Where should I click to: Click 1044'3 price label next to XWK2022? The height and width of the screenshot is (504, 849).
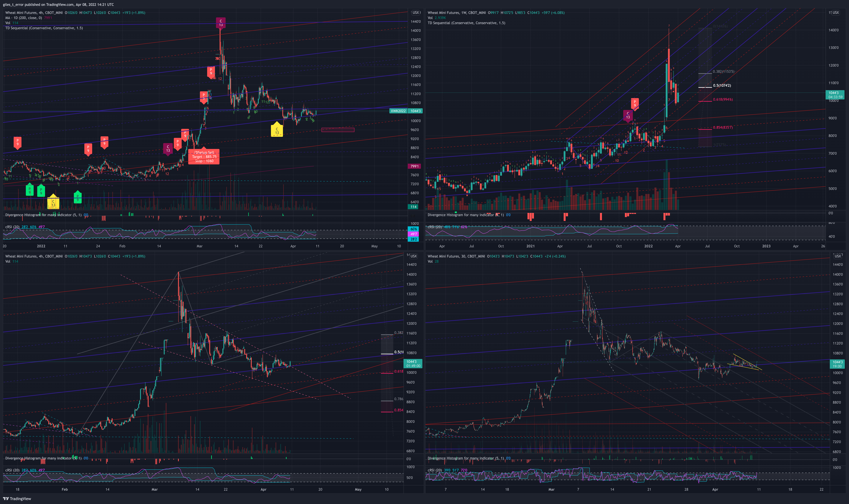tap(415, 111)
